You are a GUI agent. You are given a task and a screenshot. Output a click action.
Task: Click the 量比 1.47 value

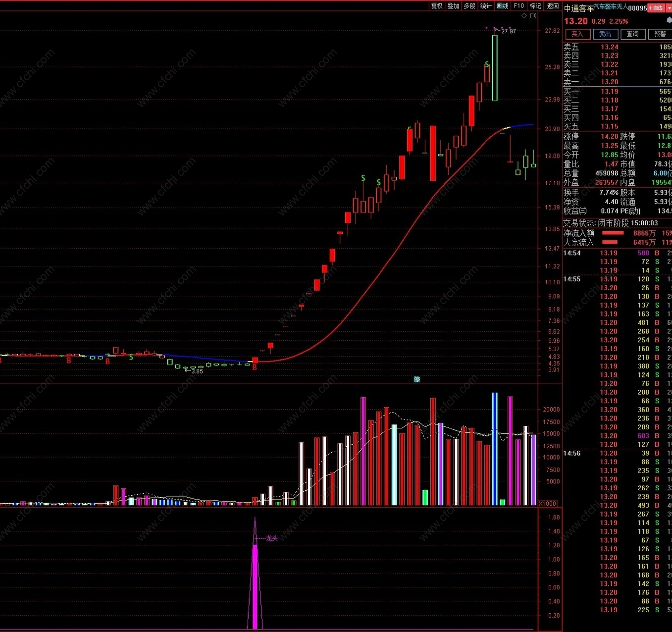pyautogui.click(x=611, y=164)
